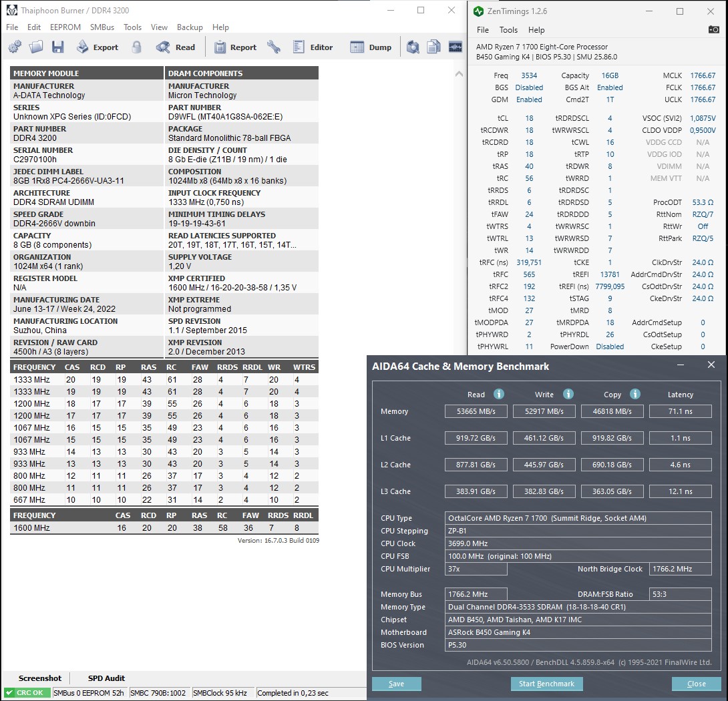Switch to the Screenshot tab
This screenshot has width=728, height=701.
(x=39, y=678)
